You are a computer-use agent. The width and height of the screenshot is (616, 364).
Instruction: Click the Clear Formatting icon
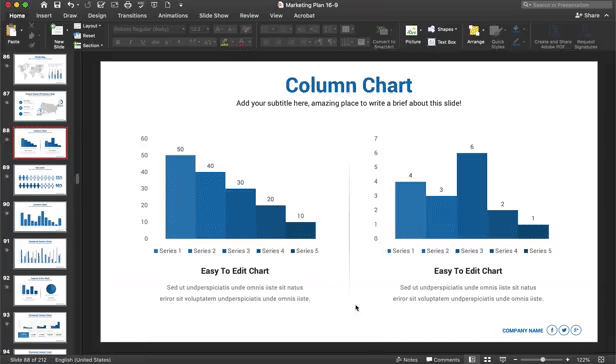[246, 29]
